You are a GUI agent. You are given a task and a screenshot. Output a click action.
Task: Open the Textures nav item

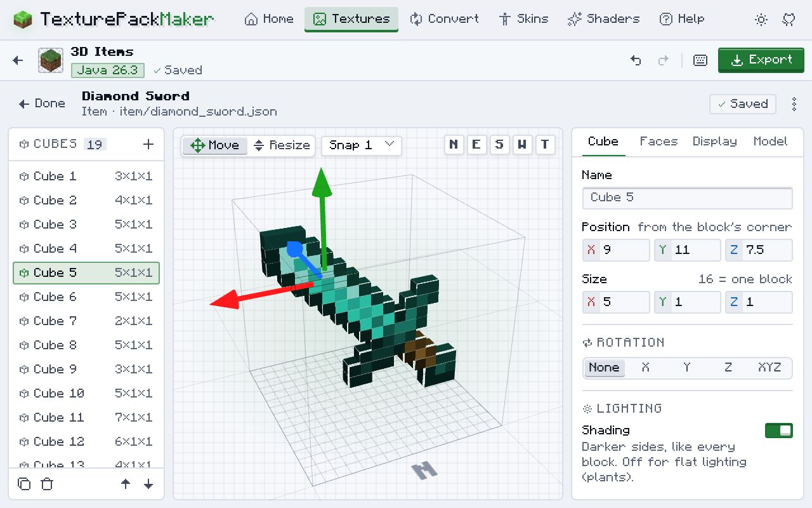click(x=351, y=19)
